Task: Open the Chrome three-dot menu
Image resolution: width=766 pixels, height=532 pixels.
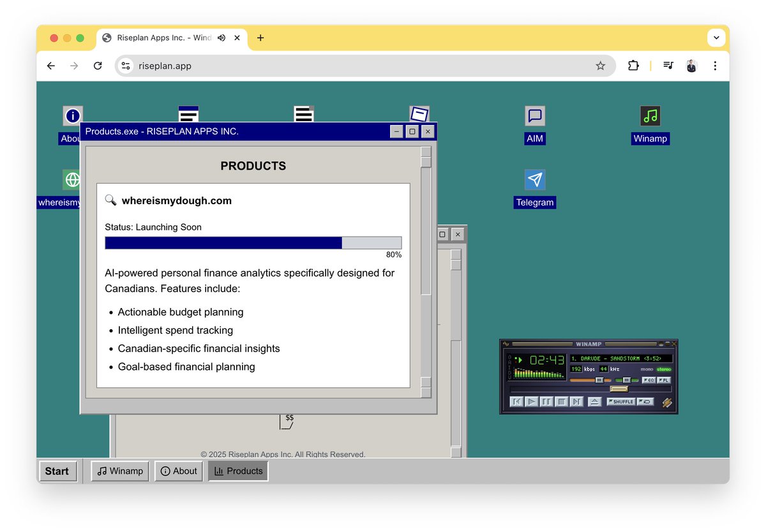Action: pos(715,66)
